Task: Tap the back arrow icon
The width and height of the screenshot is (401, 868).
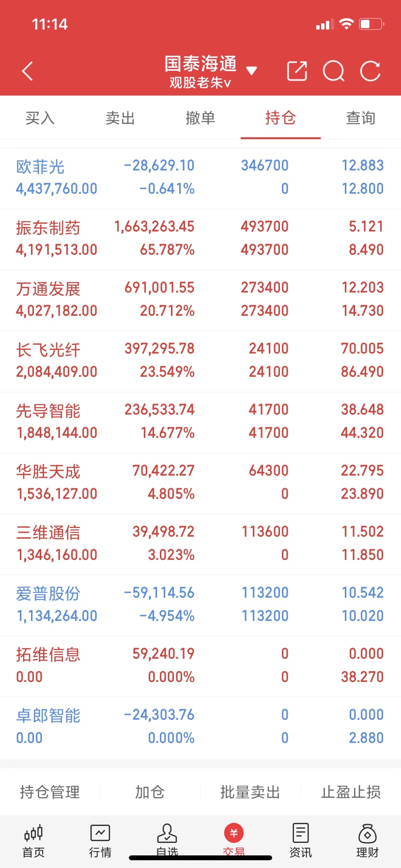Action: pyautogui.click(x=28, y=71)
